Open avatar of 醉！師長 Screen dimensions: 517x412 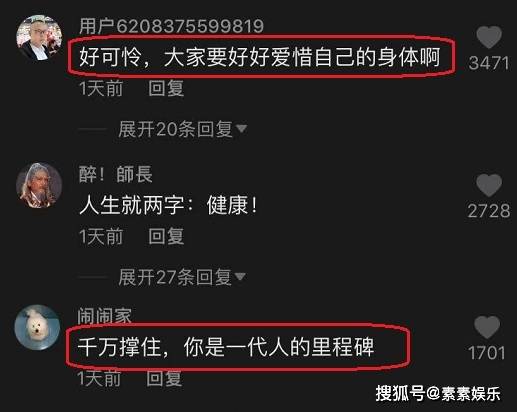39,185
